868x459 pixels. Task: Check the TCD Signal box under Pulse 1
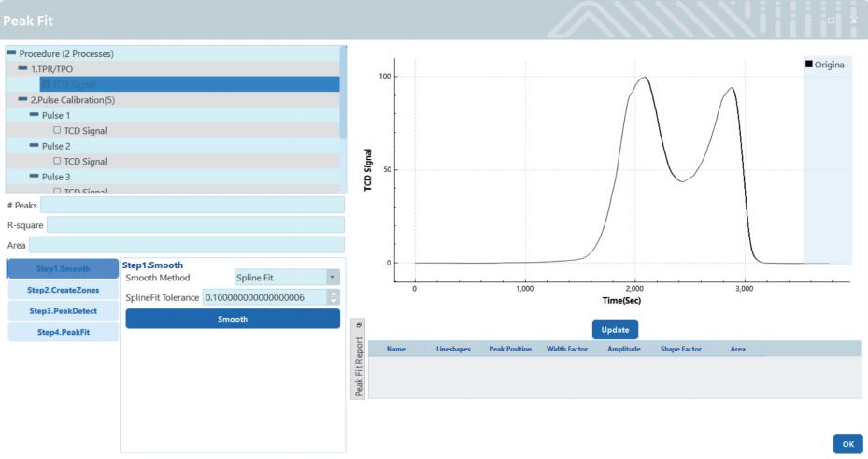pyautogui.click(x=58, y=130)
